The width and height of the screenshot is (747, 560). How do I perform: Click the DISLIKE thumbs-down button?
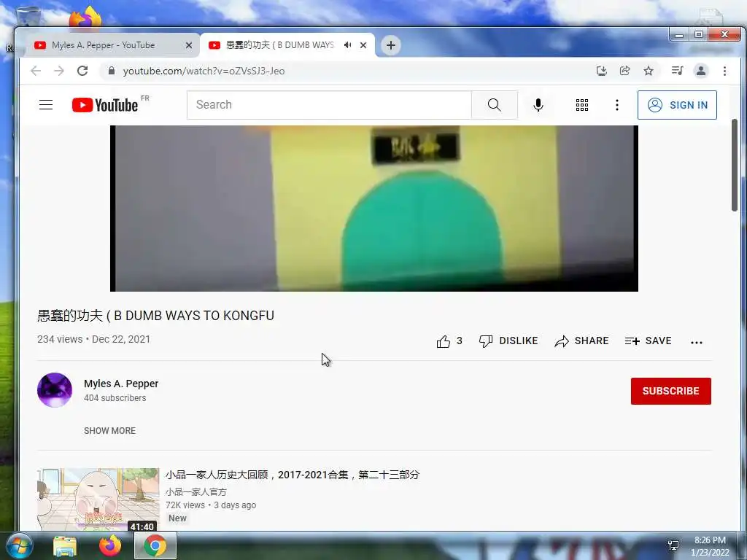[x=508, y=341]
